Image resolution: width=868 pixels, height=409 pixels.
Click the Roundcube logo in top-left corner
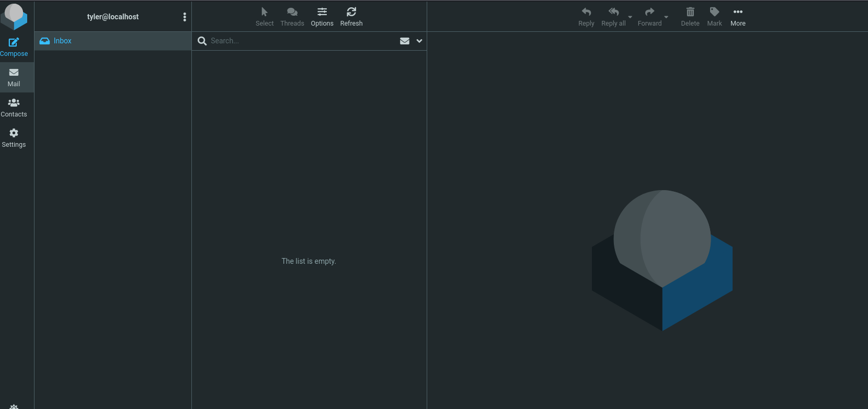[14, 16]
